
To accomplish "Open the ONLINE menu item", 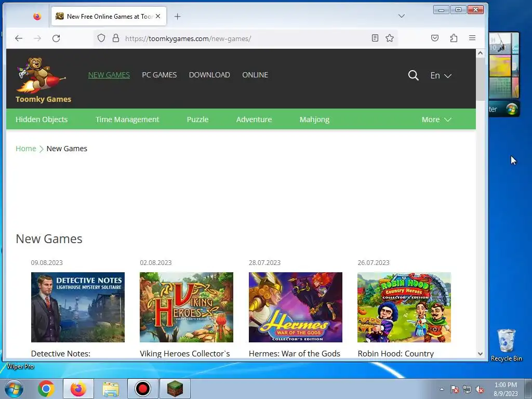I will pos(255,75).
